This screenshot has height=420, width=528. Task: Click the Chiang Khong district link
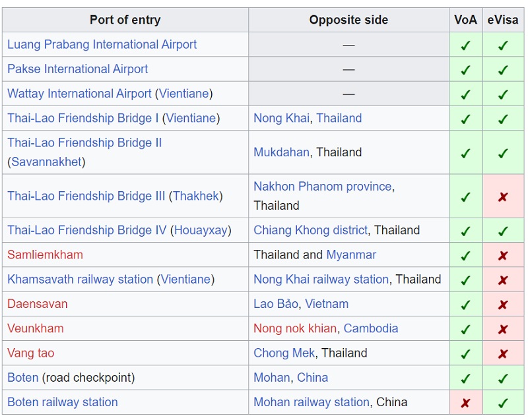tap(310, 230)
